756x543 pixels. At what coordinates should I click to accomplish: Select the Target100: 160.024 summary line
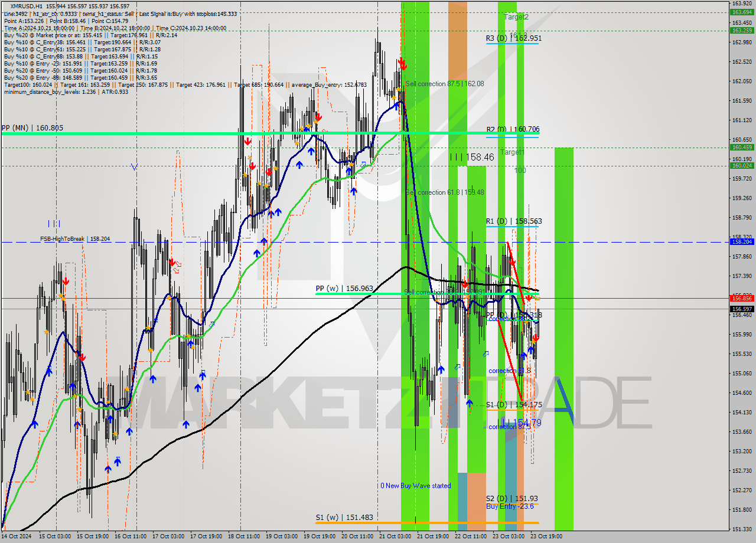[x=185, y=84]
